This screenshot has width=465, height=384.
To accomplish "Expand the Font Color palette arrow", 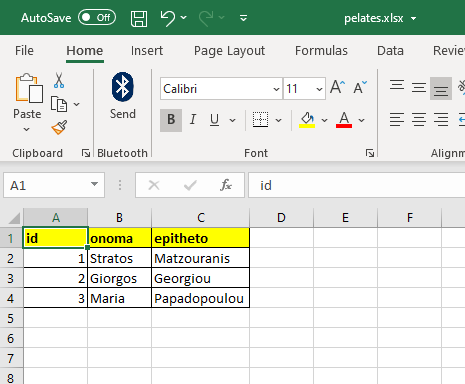I will pos(362,120).
